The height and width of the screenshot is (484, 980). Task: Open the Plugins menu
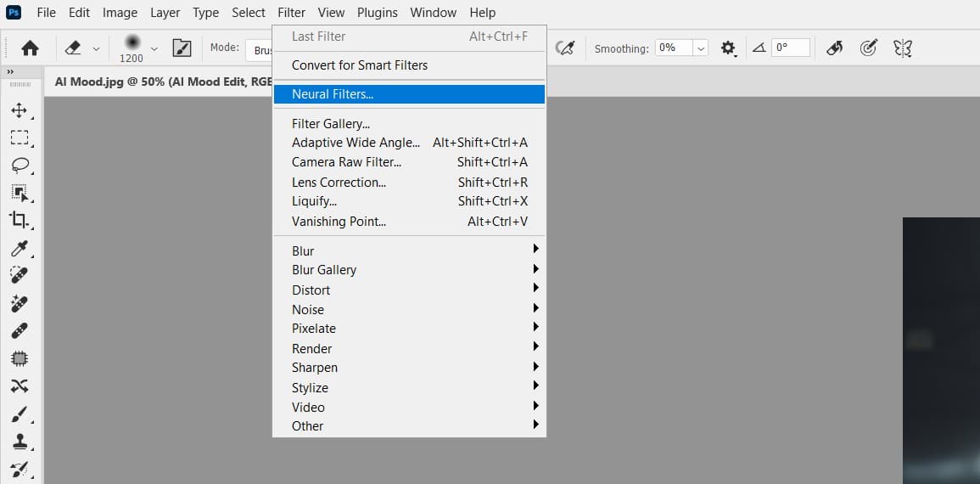[x=378, y=13]
